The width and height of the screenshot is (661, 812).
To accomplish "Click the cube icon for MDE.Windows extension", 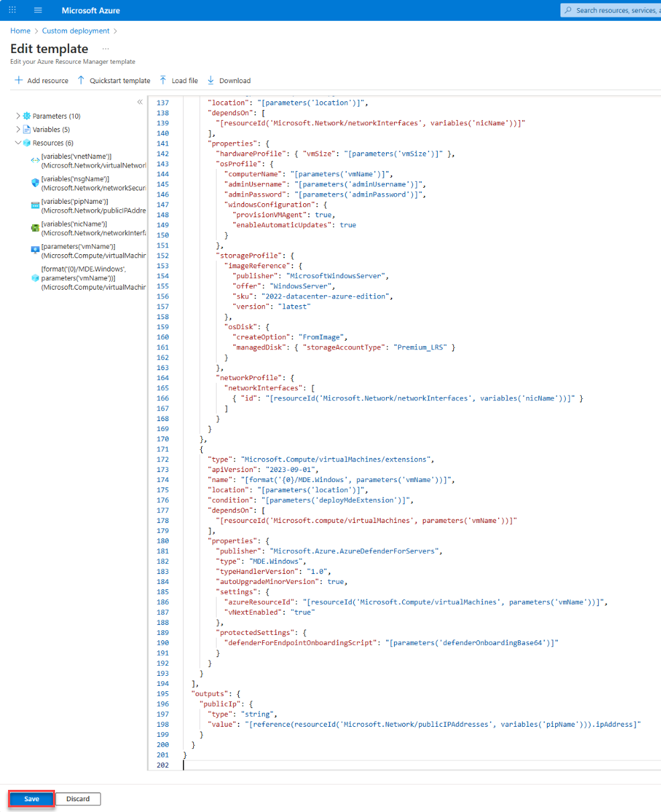I will tap(35, 278).
